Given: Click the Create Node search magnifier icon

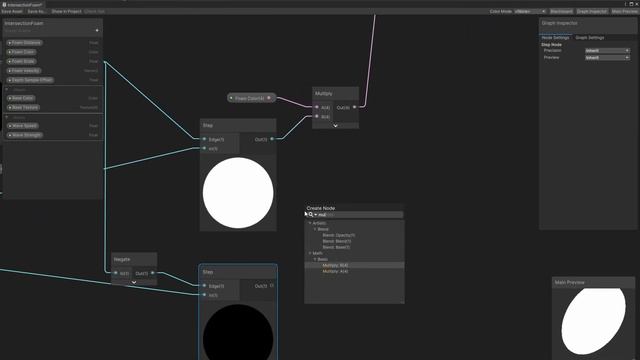Looking at the screenshot, I should (311, 215).
